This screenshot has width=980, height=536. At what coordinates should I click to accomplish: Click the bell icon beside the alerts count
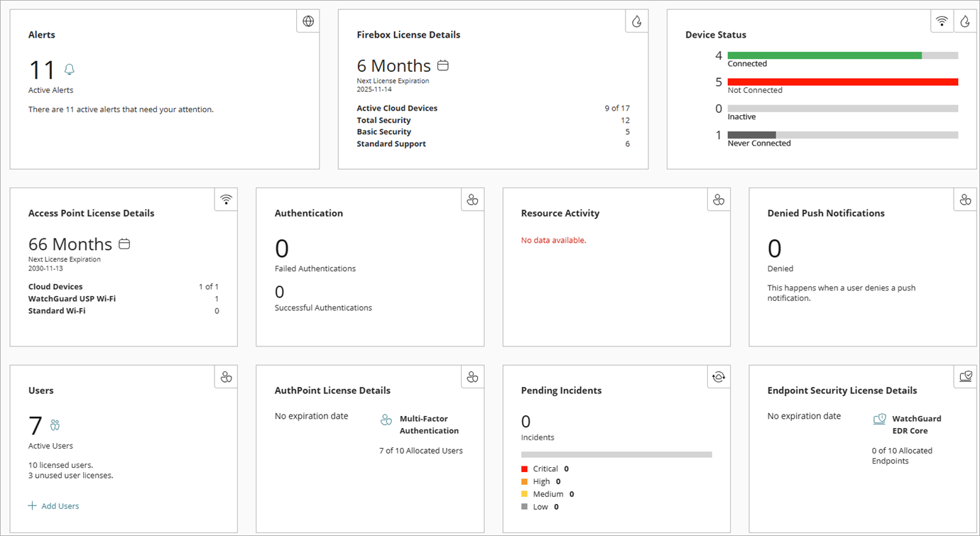(68, 69)
